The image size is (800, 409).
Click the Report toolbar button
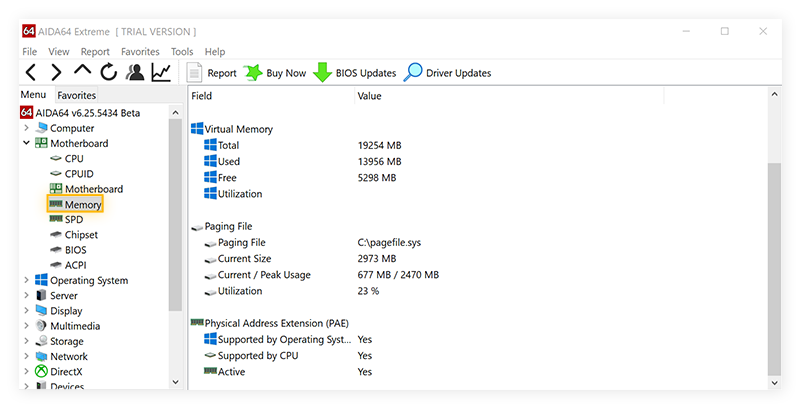(211, 73)
